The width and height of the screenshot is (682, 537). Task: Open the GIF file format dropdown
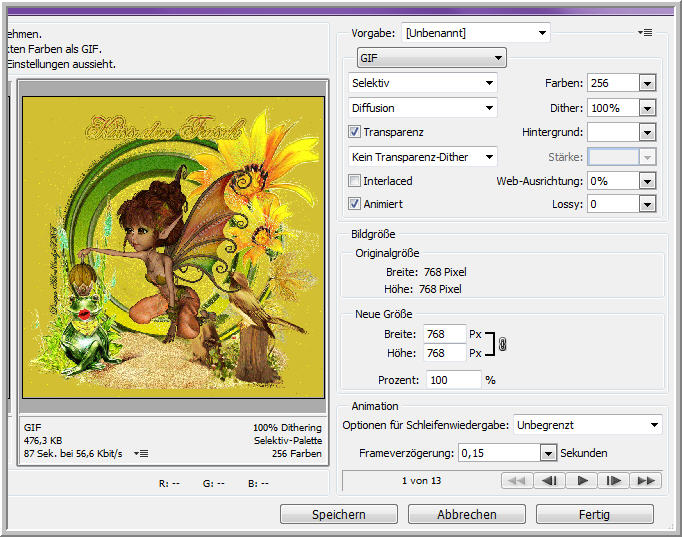point(431,58)
